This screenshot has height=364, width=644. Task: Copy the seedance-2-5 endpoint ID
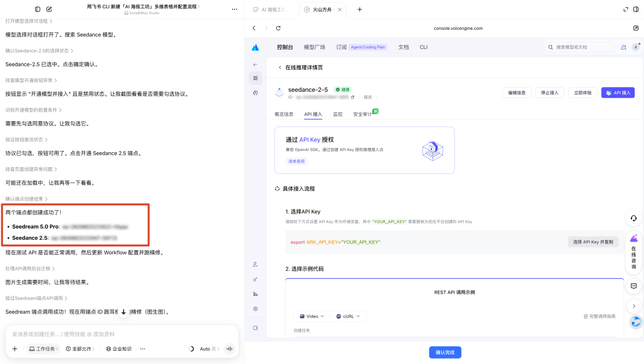click(x=352, y=97)
